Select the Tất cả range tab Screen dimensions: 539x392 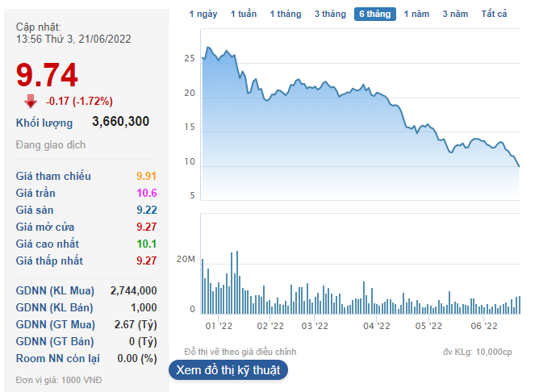point(494,14)
